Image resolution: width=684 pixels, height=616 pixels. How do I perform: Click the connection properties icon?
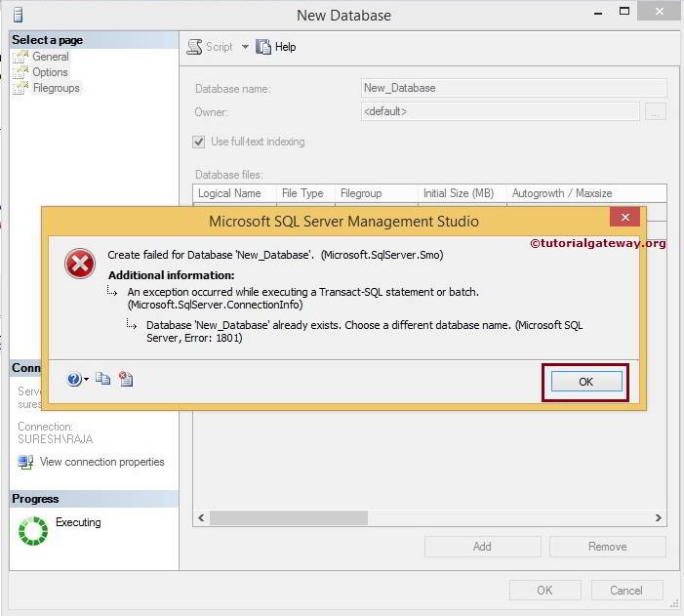coord(25,462)
